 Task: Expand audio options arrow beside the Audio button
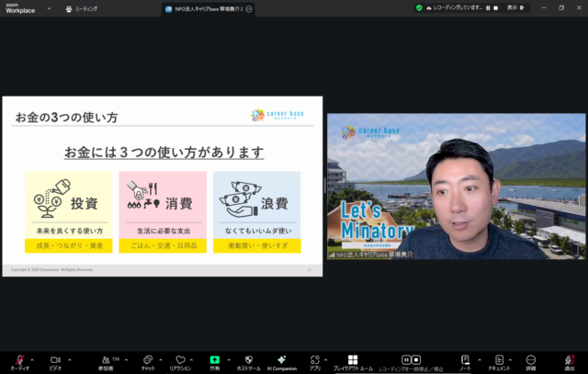pyautogui.click(x=32, y=357)
